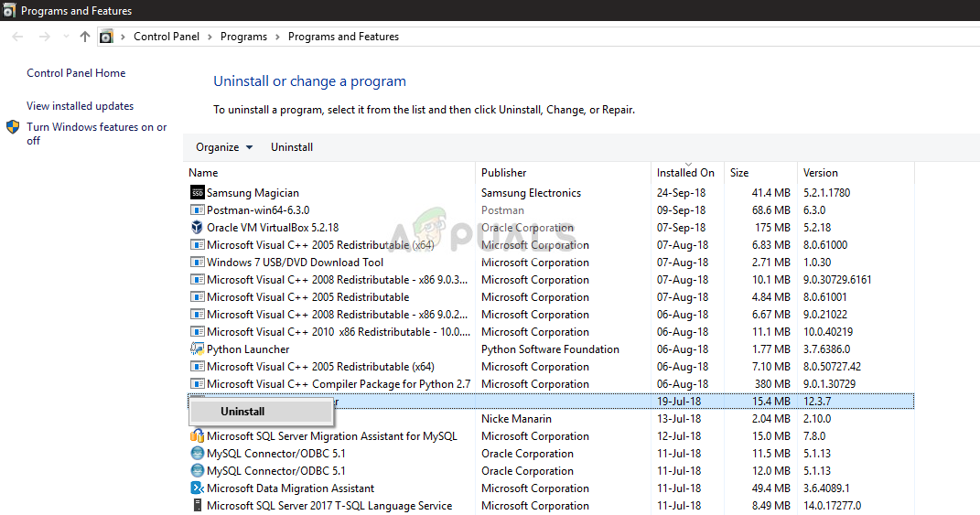Open the Control Panel Home link
The width and height of the screenshot is (980, 515).
point(76,73)
